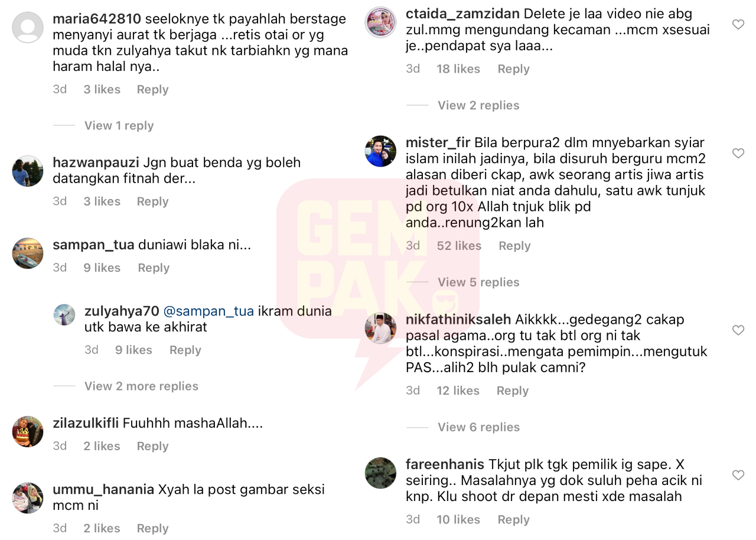Tap heart next to fareenhanis comment

point(738,475)
